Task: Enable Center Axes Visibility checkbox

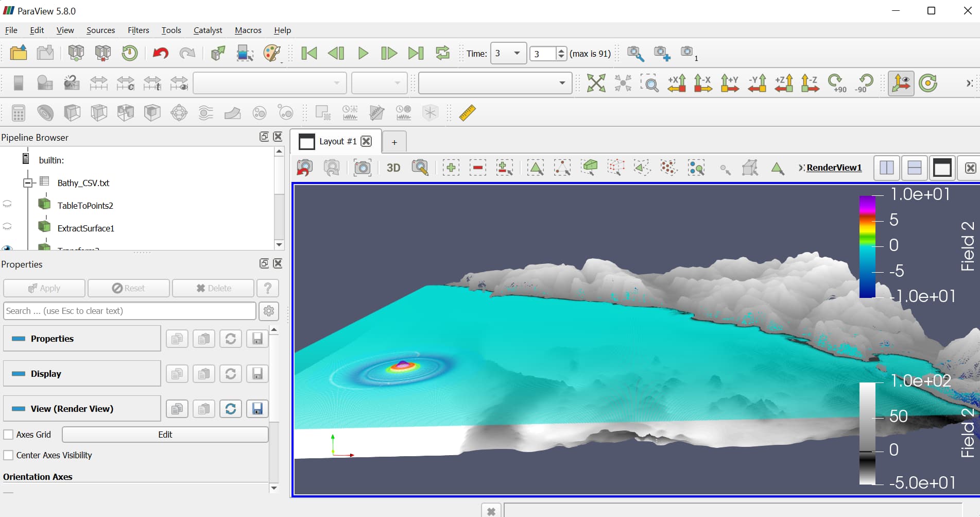Action: (9, 455)
